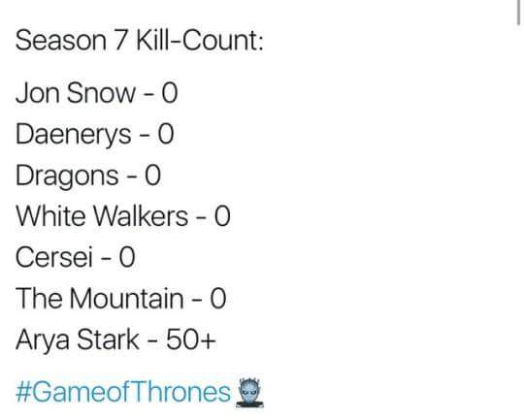The width and height of the screenshot is (524, 420).
Task: Click the Night King emoji icon
Action: [x=249, y=393]
